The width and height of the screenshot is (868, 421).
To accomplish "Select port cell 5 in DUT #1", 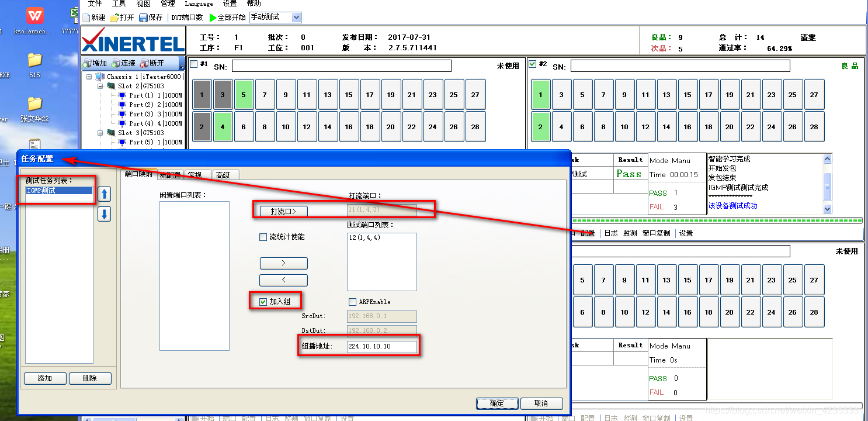I will click(x=244, y=95).
